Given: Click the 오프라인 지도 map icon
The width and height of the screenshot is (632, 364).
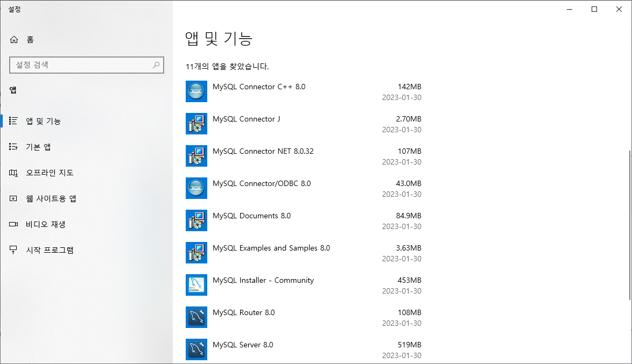Looking at the screenshot, I should tap(13, 173).
